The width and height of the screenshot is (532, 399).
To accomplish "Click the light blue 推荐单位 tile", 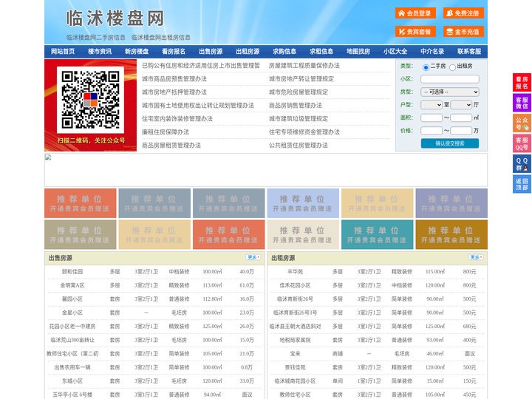I will [x=303, y=203].
